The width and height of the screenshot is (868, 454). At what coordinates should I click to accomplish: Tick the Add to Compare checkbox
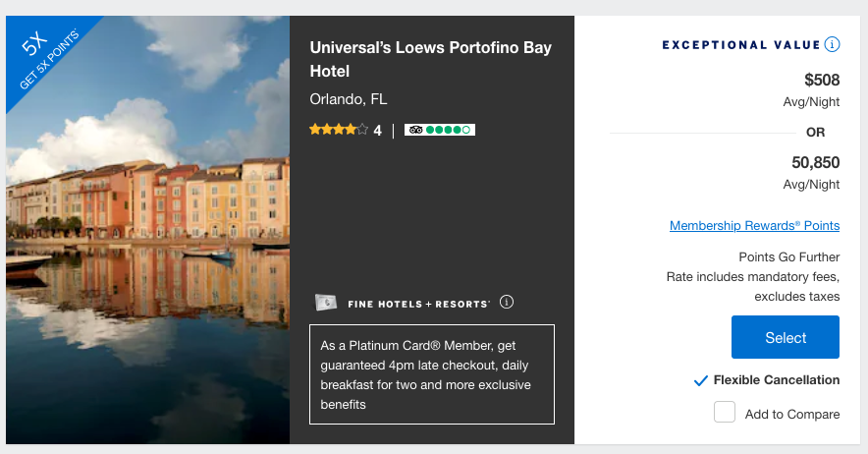[725, 413]
